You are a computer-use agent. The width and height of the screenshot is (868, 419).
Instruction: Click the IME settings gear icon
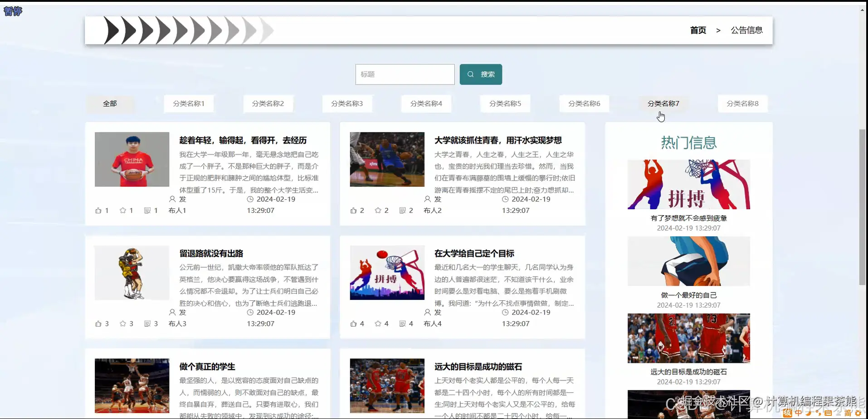[x=858, y=413]
